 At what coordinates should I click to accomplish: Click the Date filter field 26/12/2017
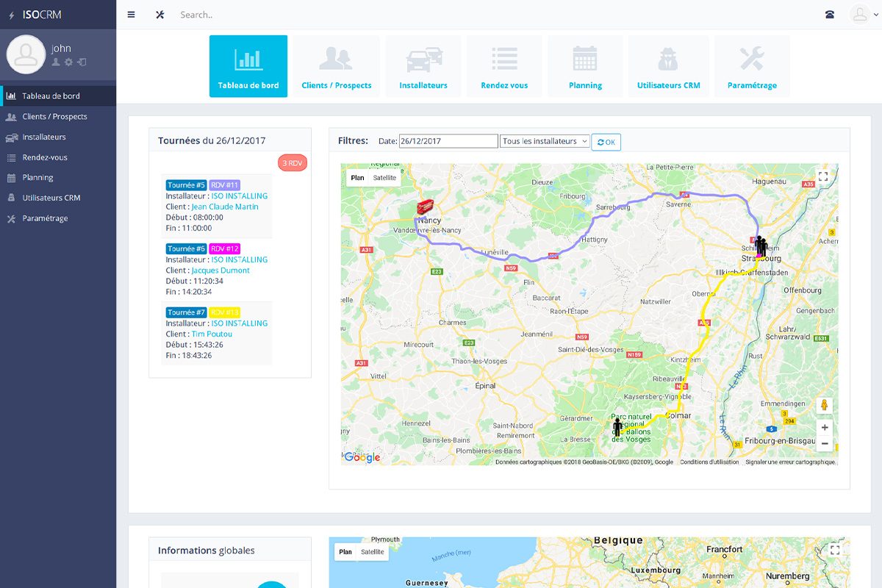[448, 141]
